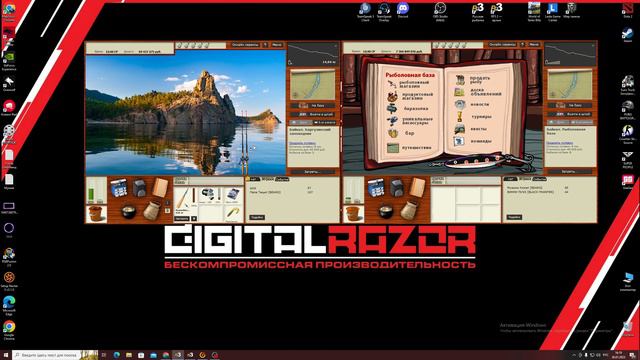The image size is (640, 360).
Task: Open доска объявлений on the book's right page
Action: click(x=478, y=92)
